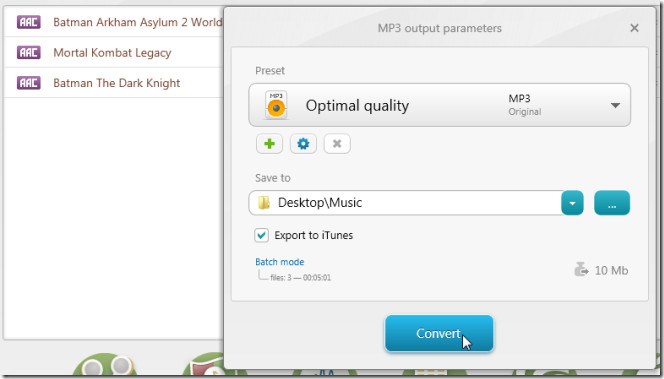
Task: Click AAC badge for Batman Arkham Asylum 2
Action: [29, 22]
